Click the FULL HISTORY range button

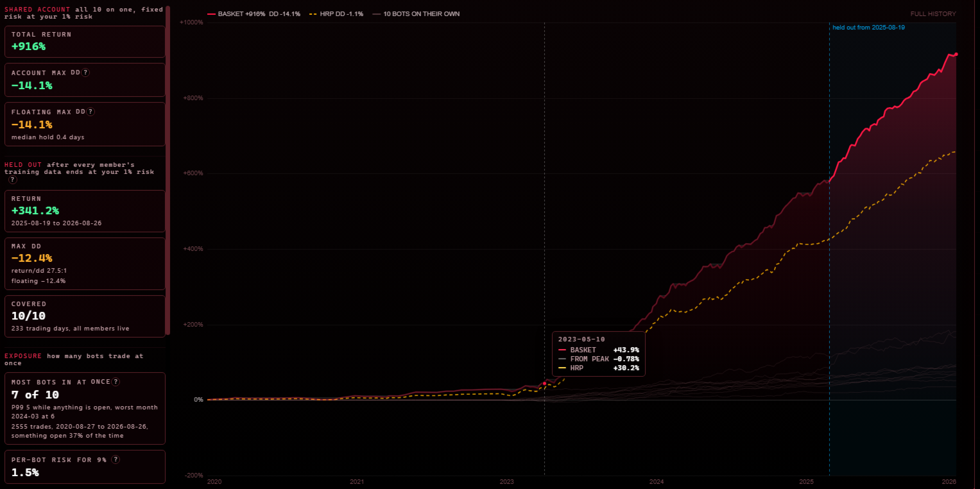(x=933, y=13)
